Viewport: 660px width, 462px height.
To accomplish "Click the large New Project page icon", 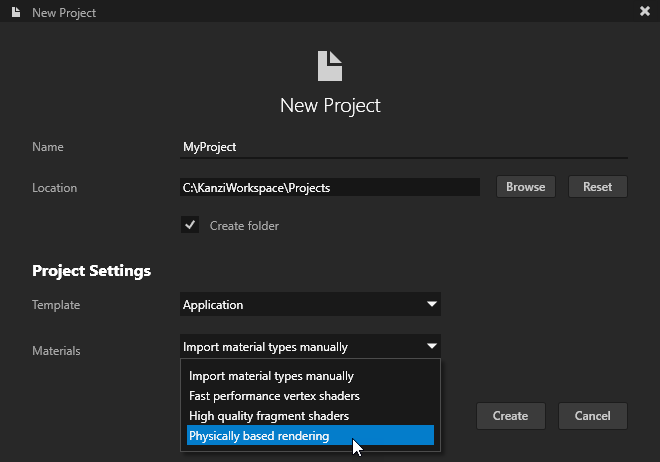I will click(329, 66).
